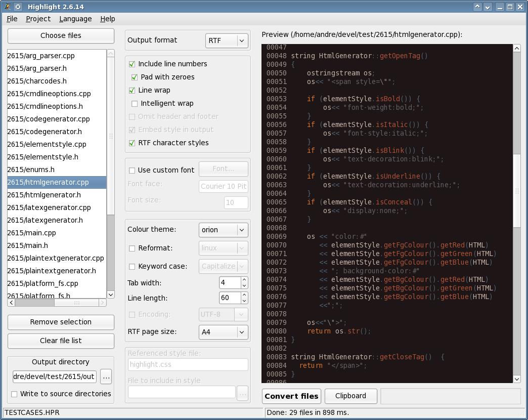
Task: Select 2615/htmlgenerator.cpp in file list
Action: click(x=57, y=182)
